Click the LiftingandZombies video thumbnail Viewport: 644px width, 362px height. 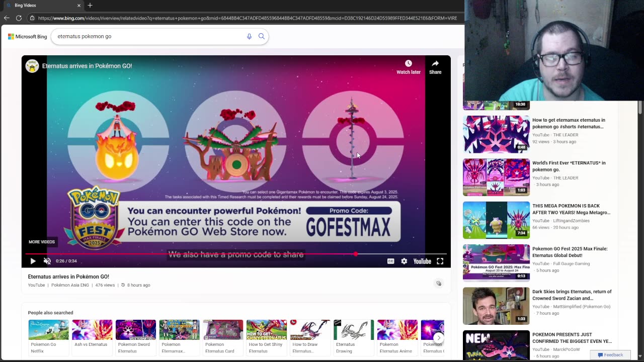[x=496, y=220]
